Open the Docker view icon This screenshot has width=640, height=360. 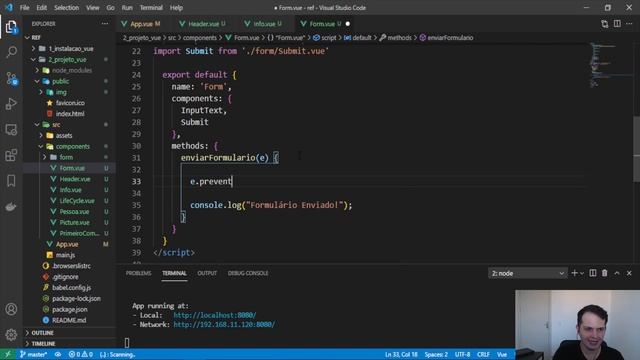click(x=11, y=207)
